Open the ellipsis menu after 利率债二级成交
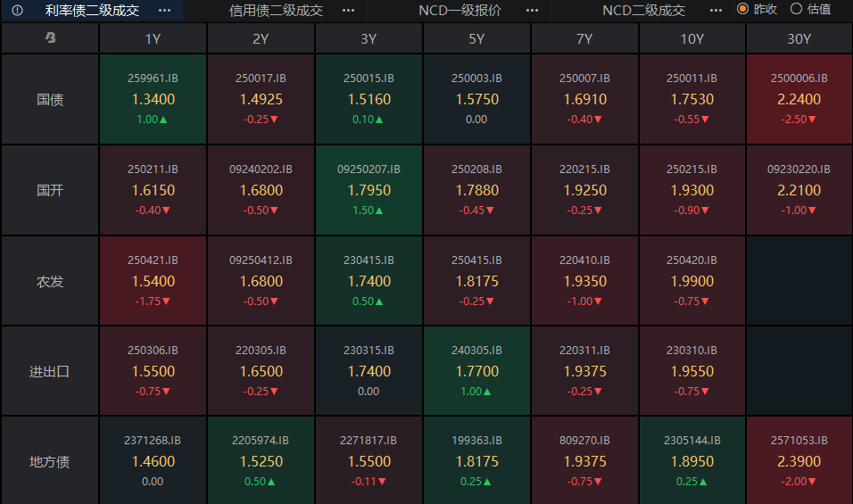853x504 pixels. [164, 10]
